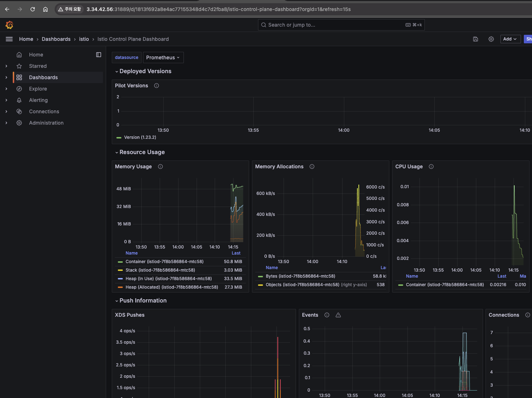Click the Starred star icon
The width and height of the screenshot is (532, 398).
tap(19, 66)
